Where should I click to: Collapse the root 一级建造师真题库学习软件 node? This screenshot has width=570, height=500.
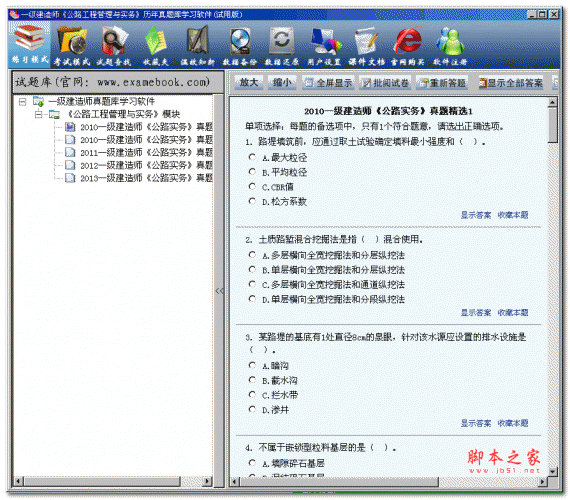23,101
